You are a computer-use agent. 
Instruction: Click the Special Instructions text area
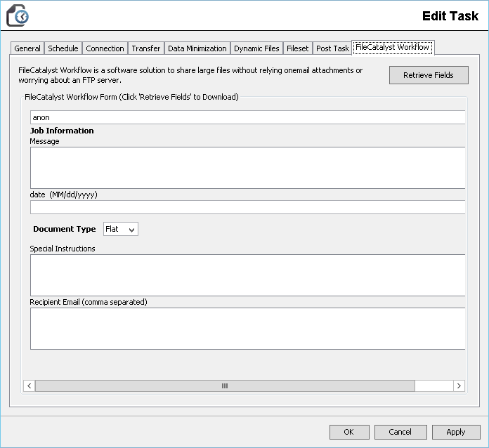(247, 275)
